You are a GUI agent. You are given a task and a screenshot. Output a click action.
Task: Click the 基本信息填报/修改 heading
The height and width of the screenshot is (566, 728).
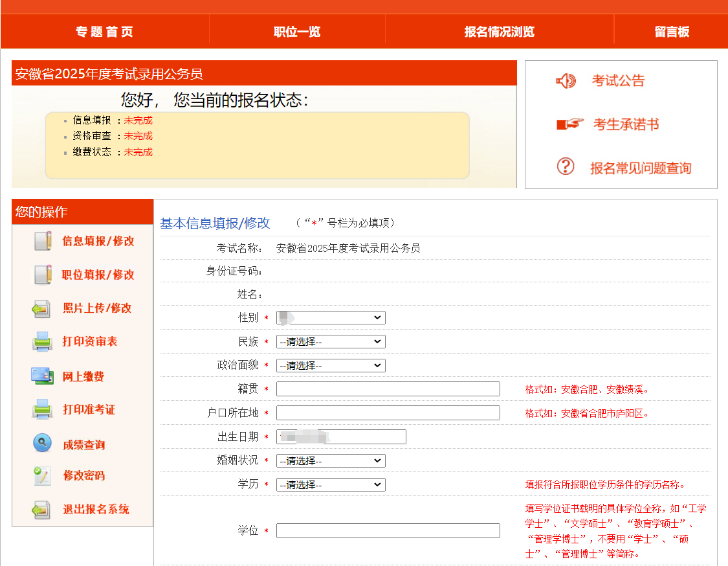tap(215, 223)
